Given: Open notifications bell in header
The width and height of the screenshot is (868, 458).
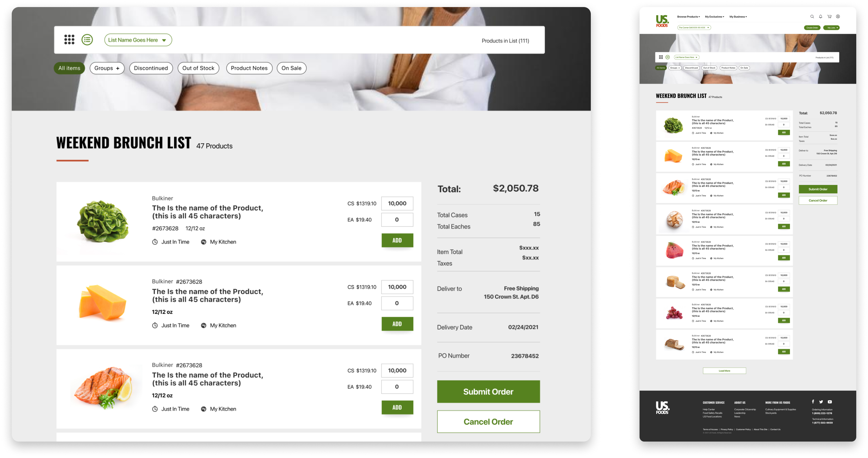Looking at the screenshot, I should pyautogui.click(x=820, y=16).
